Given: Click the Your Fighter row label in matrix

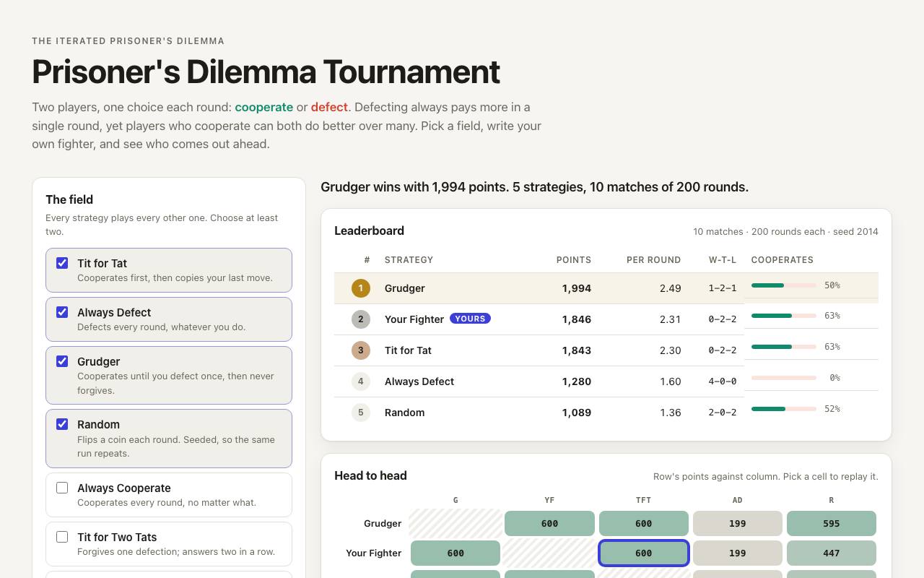Looking at the screenshot, I should [373, 553].
